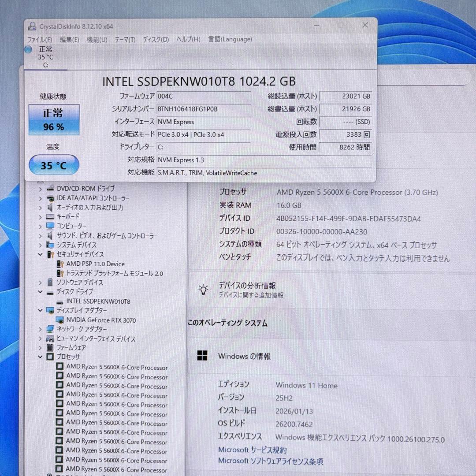476x476 pixels.
Task: Click the コンピューター device icon
Action: [x=50, y=226]
